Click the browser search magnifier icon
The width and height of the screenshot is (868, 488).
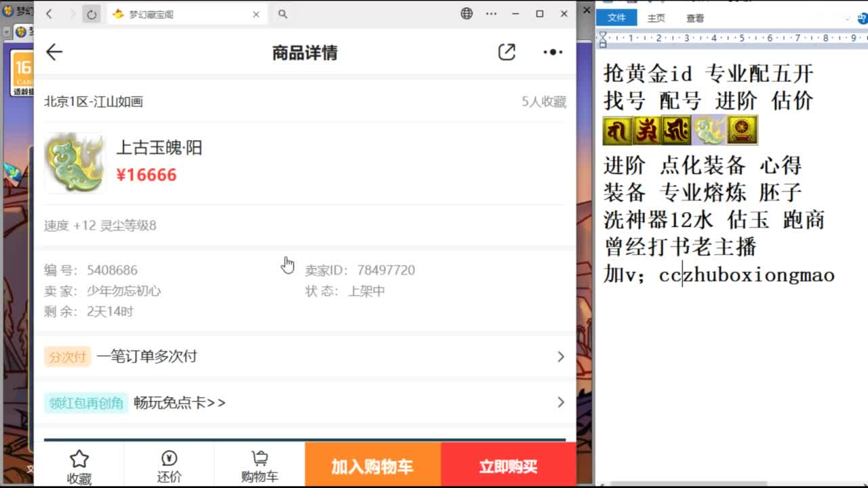pos(283,14)
